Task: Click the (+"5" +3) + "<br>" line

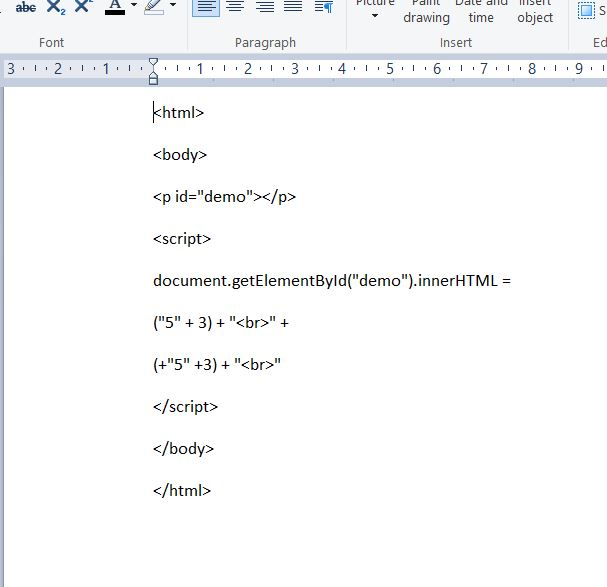Action: (217, 365)
